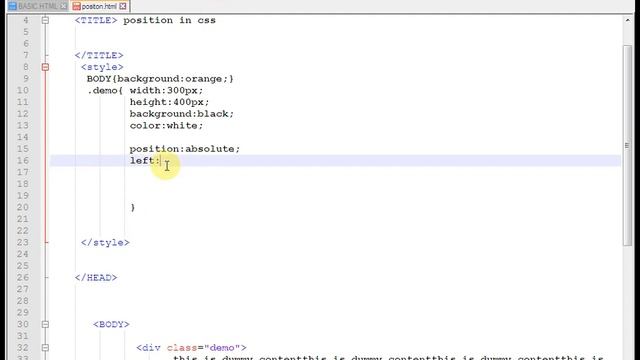Close the positon.html tab

(123, 6)
